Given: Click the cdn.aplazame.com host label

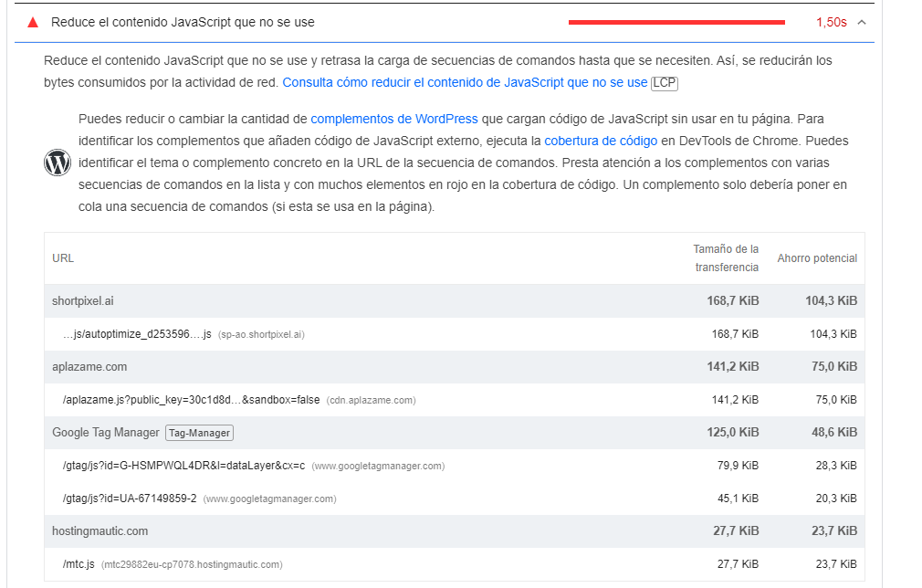Looking at the screenshot, I should click(371, 401).
